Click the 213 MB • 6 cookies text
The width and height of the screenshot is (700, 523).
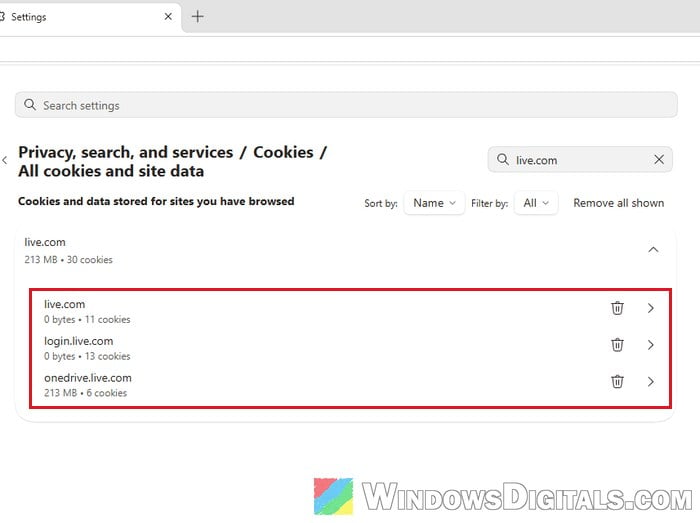click(85, 393)
